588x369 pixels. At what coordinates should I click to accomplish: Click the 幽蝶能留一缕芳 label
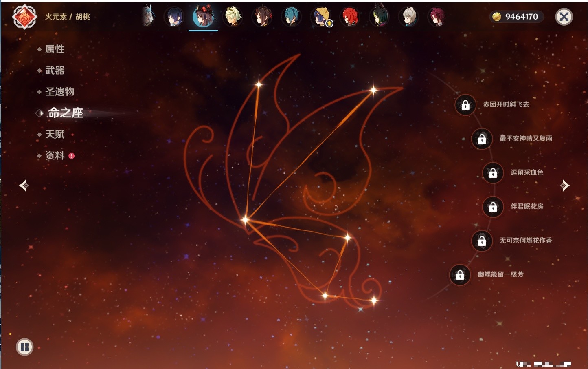pos(501,274)
